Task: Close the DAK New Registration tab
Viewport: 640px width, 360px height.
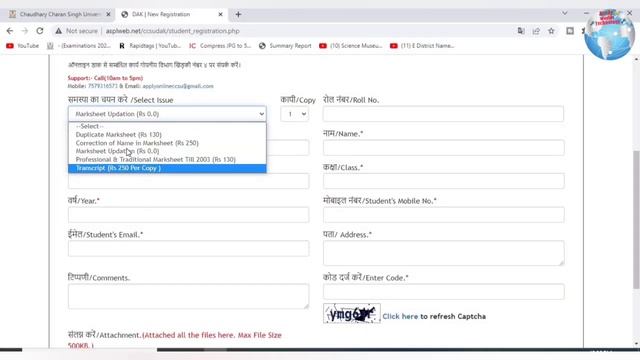Action: pos(220,14)
